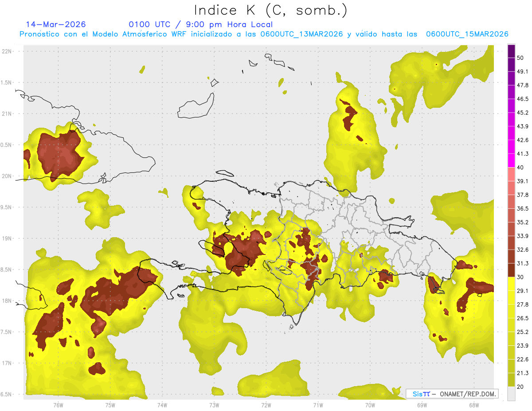Click the olive swatch between 20 and 21.3
The image size is (532, 411).
512,380
